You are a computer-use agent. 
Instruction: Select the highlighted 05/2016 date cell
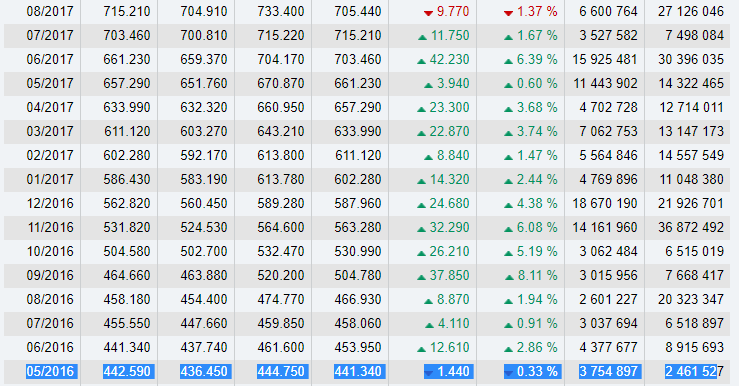[50, 371]
